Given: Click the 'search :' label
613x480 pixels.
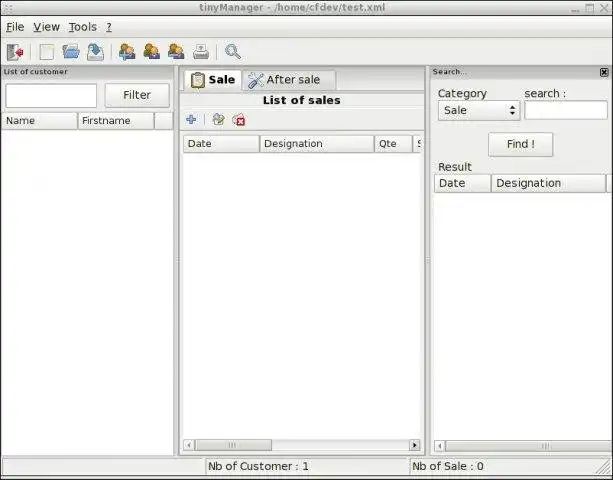Looking at the screenshot, I should pos(545,93).
